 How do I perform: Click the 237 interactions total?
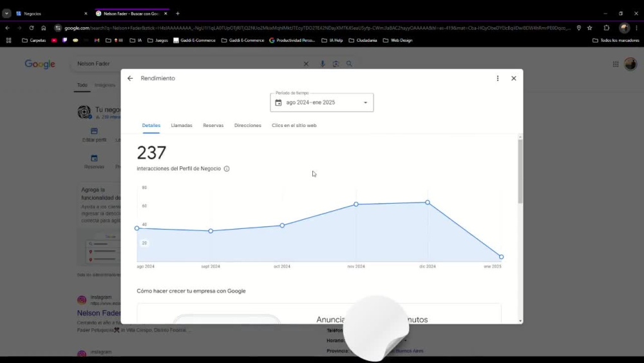point(151,153)
